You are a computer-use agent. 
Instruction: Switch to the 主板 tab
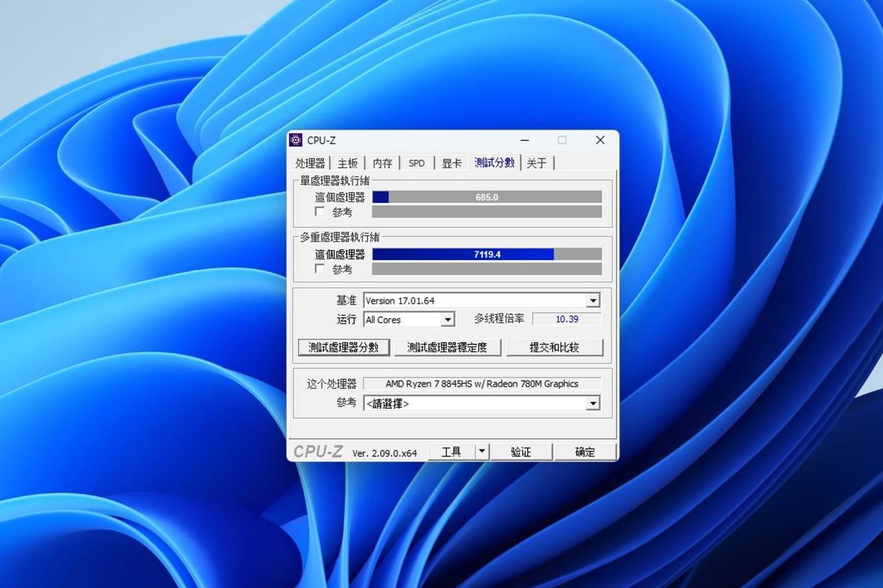click(x=348, y=163)
